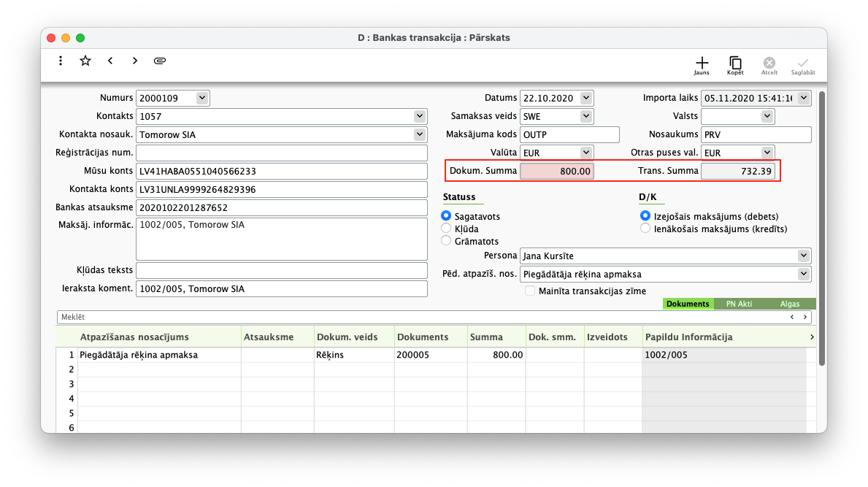
Task: Click the paperclip attachment icon
Action: 160,61
